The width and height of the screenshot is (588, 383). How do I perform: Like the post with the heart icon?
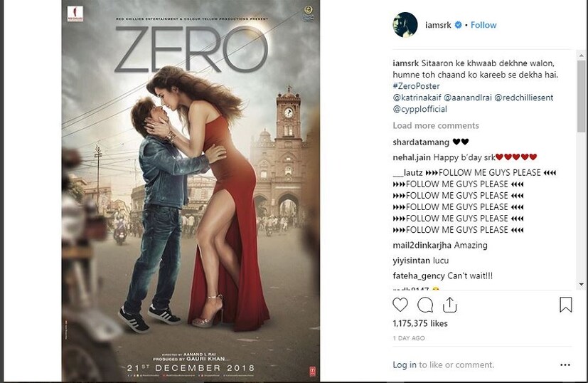[400, 305]
